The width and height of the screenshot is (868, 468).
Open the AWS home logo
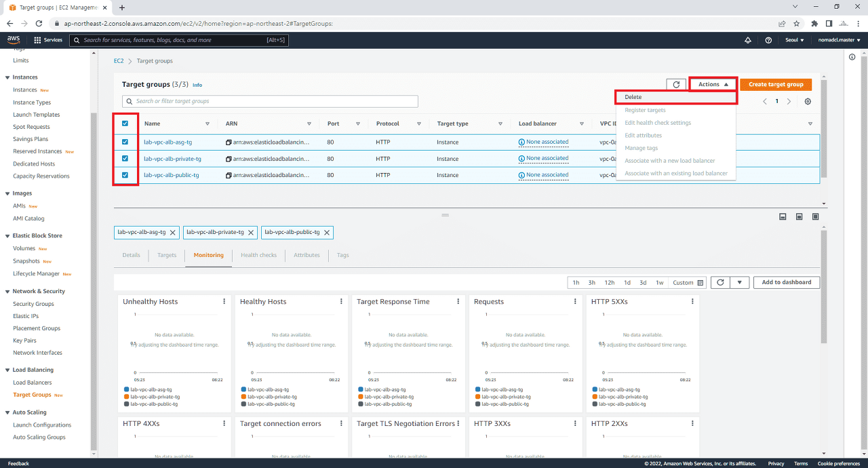click(x=14, y=40)
